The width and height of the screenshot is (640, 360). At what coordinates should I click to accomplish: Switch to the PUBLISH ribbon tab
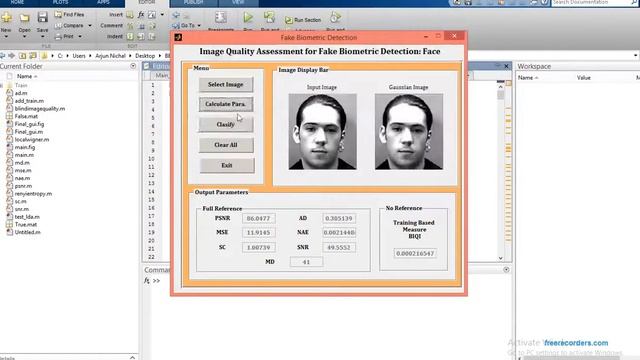click(x=193, y=2)
